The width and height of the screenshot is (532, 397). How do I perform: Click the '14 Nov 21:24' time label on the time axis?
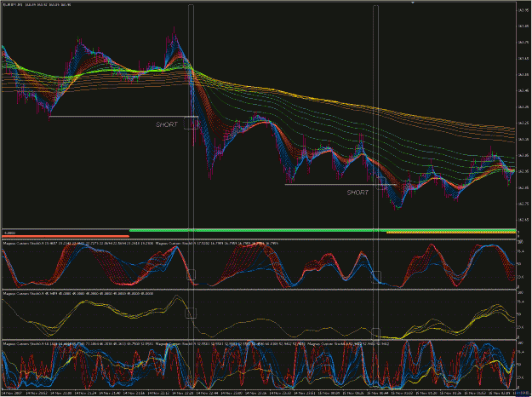pos(85,393)
